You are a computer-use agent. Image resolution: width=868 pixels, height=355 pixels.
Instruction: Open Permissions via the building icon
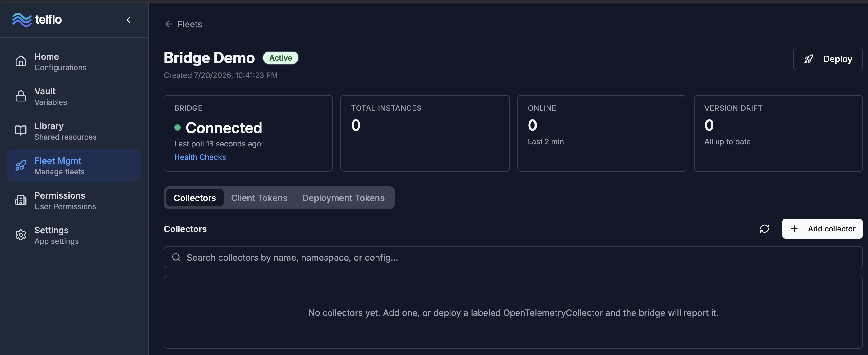(x=21, y=200)
